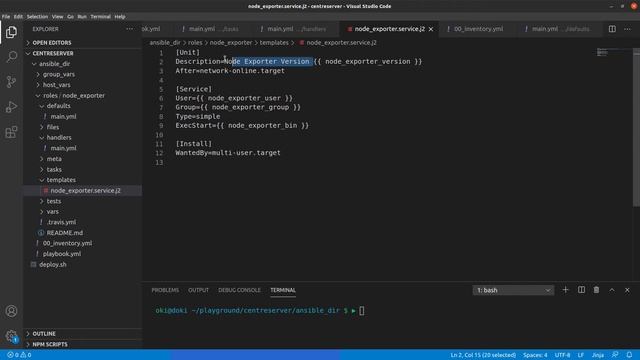640x360 pixels.
Task: Open the Explorer view in activity bar
Action: (11, 32)
